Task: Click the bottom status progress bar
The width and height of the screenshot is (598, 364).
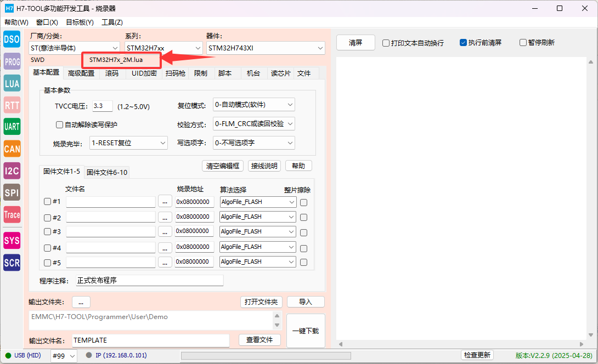Action: [x=266, y=356]
